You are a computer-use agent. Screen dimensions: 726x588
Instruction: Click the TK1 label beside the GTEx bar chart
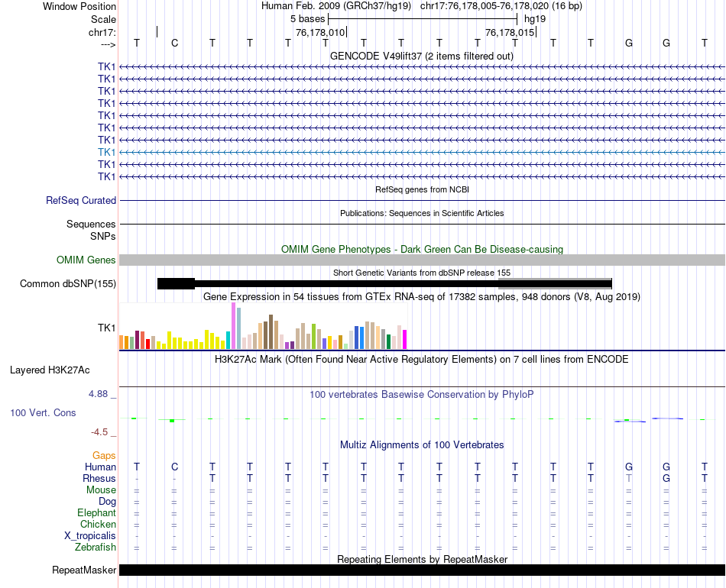pyautogui.click(x=106, y=328)
